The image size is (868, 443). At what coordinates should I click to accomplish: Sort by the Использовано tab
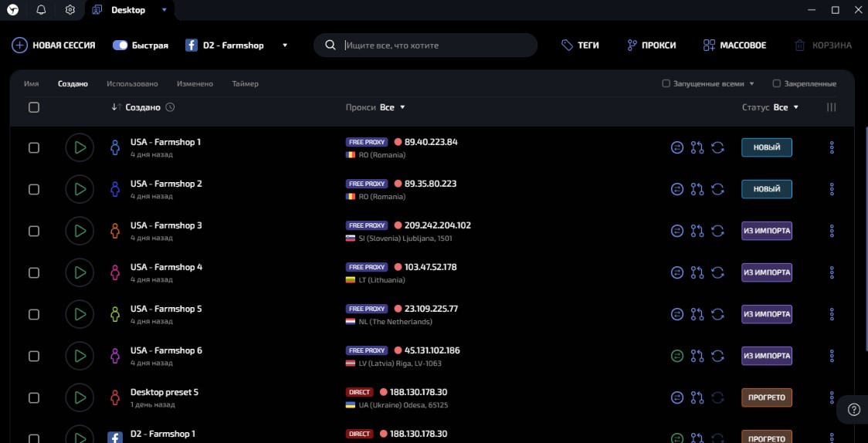click(x=132, y=83)
